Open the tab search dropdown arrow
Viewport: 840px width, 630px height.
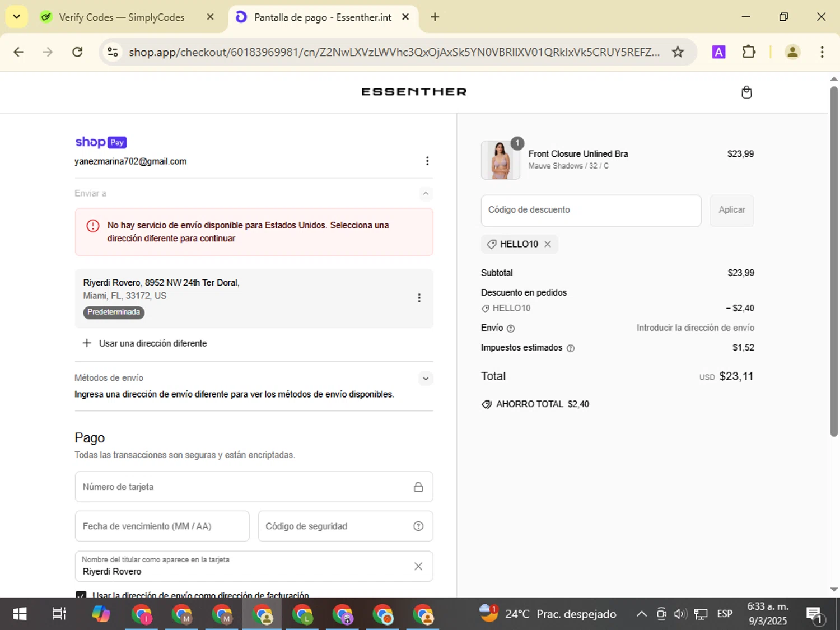(16, 17)
